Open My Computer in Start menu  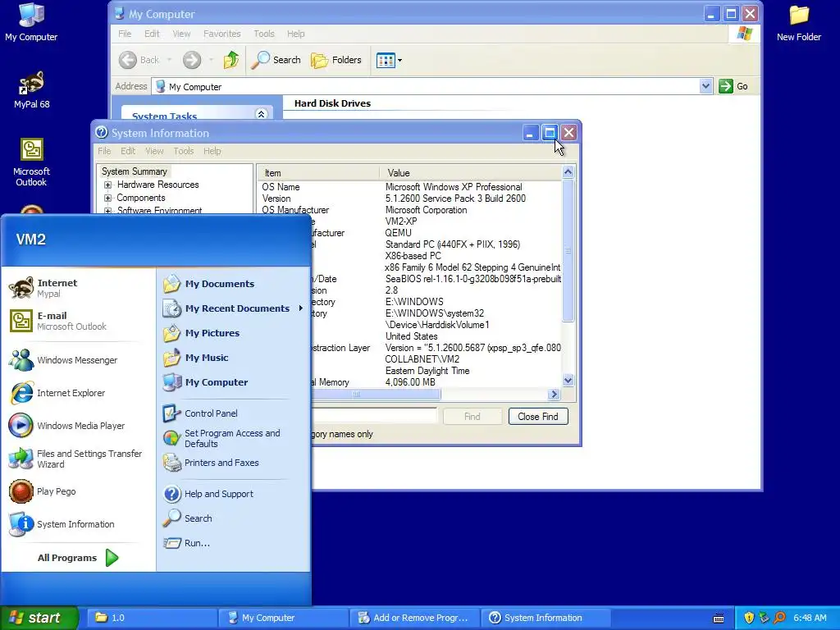(233, 382)
